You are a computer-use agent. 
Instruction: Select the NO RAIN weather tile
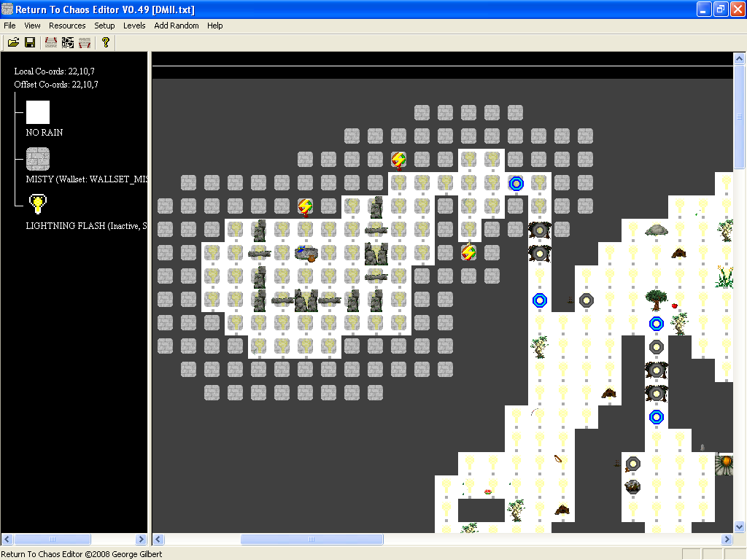pos(37,112)
